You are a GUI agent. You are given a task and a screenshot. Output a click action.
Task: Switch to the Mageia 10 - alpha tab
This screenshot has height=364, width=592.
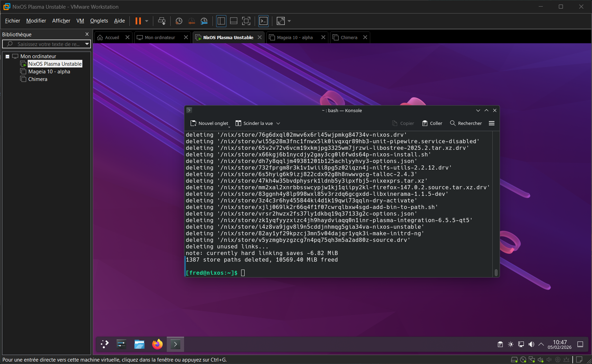pos(294,37)
